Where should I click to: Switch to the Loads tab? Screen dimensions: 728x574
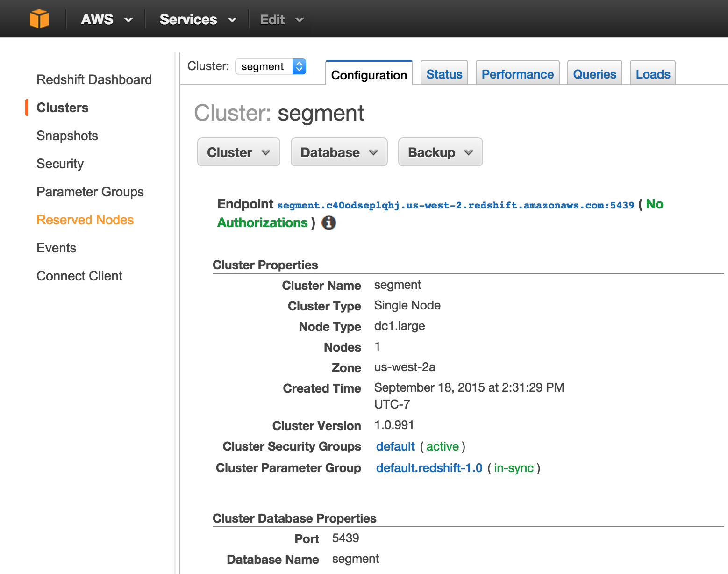pyautogui.click(x=653, y=73)
